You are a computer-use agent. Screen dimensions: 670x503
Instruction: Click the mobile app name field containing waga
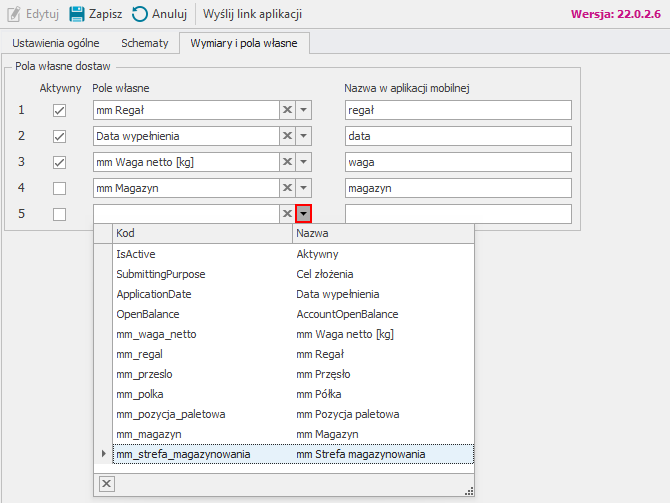pos(457,162)
